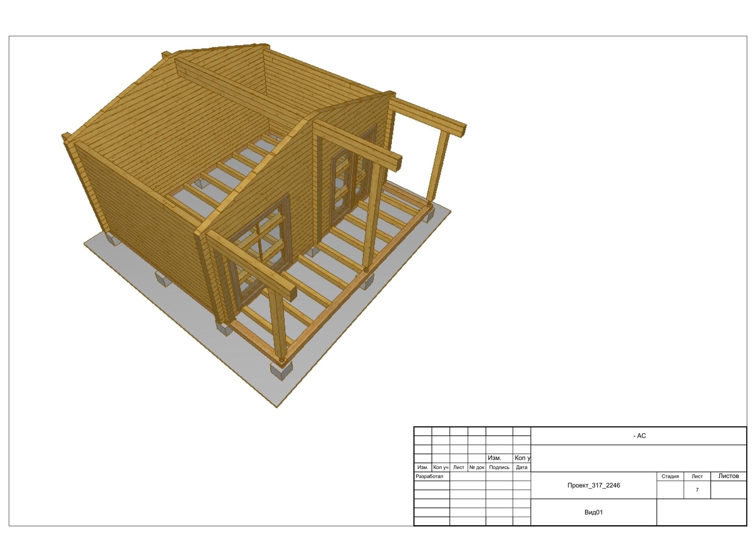Click the № док column label

476,467
